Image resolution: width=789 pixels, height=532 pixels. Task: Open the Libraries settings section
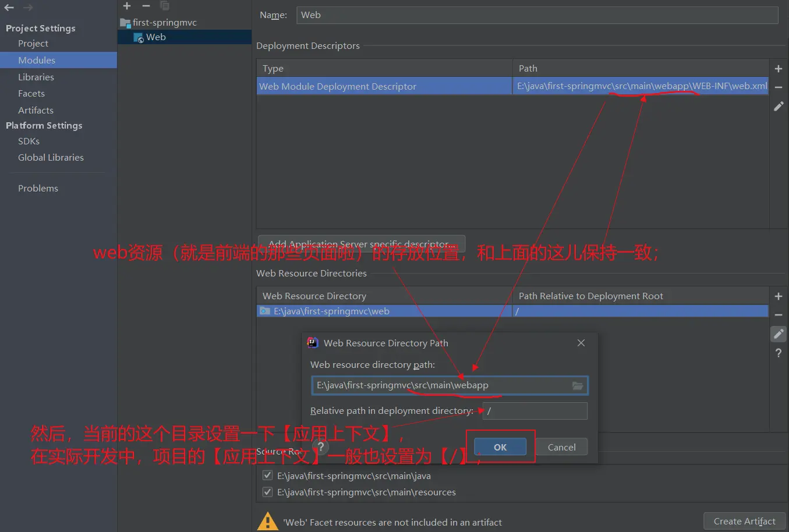[x=36, y=77]
